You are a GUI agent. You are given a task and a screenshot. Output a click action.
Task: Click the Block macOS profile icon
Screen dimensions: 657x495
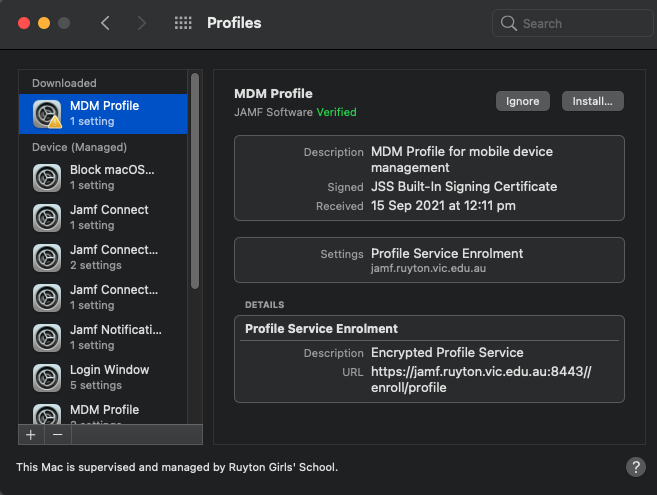47,178
